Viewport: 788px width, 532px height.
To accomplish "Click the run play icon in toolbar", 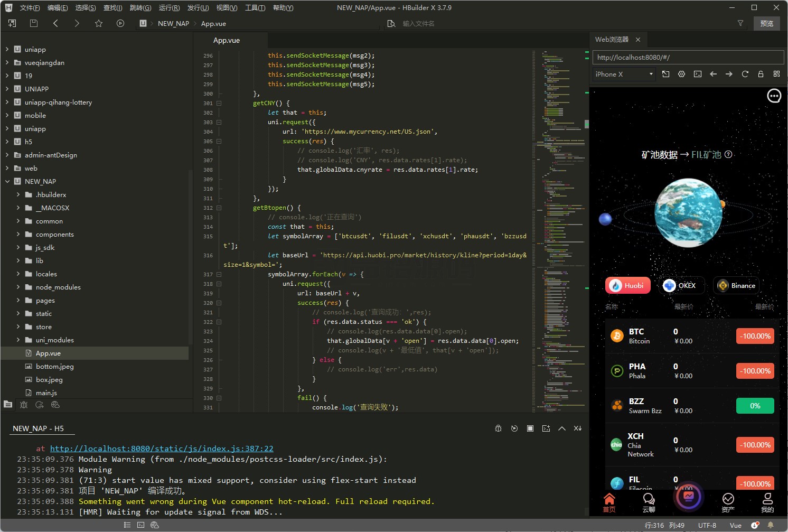I will [x=120, y=23].
